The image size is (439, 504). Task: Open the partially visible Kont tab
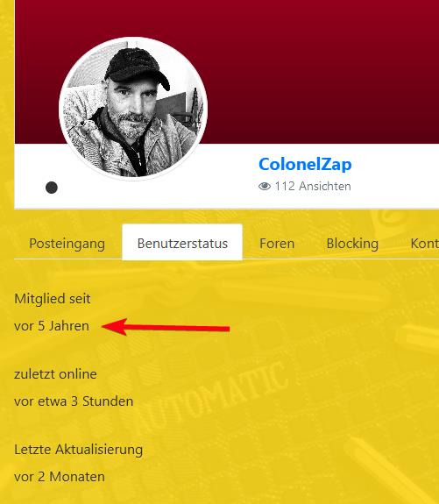424,244
